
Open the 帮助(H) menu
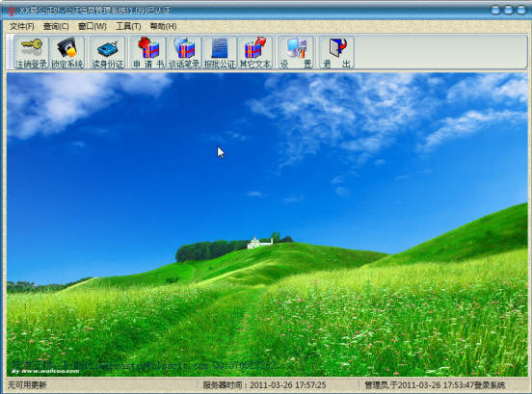point(163,26)
